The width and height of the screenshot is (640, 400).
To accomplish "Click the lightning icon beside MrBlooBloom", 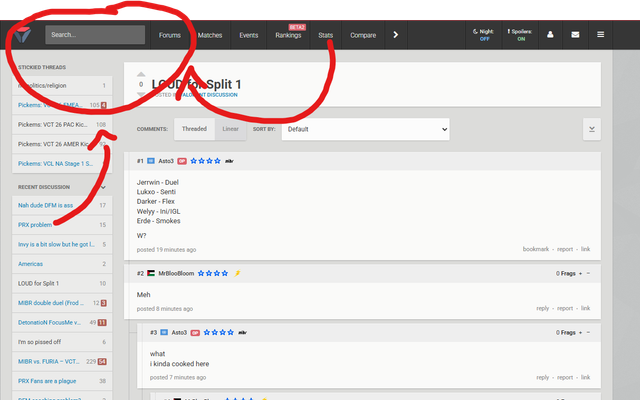I will (237, 273).
